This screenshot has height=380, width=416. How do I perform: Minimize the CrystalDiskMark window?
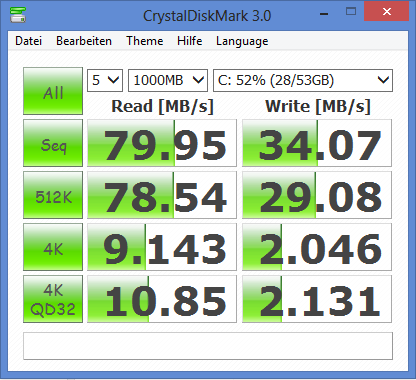[324, 13]
